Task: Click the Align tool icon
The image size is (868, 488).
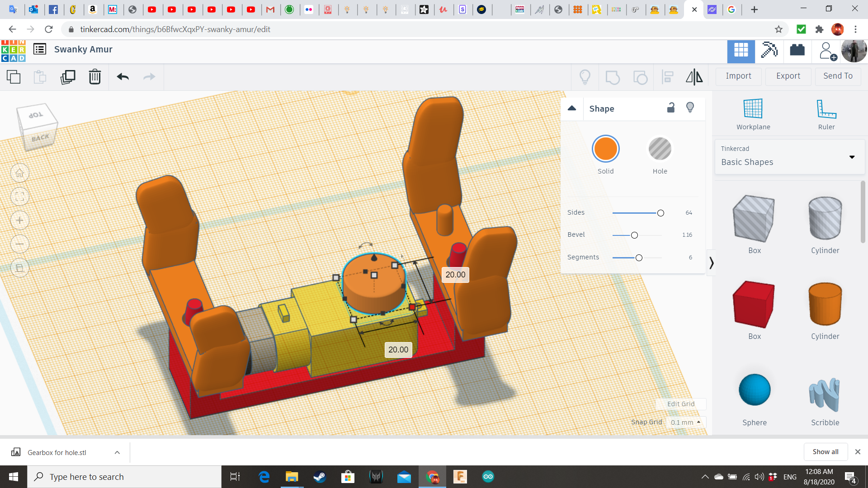Action: click(x=667, y=77)
